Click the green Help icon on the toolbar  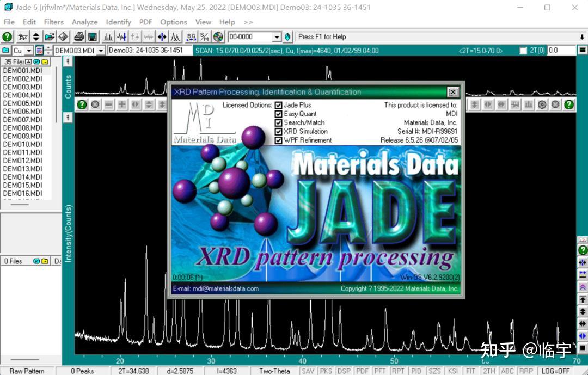pyautogui.click(x=7, y=36)
